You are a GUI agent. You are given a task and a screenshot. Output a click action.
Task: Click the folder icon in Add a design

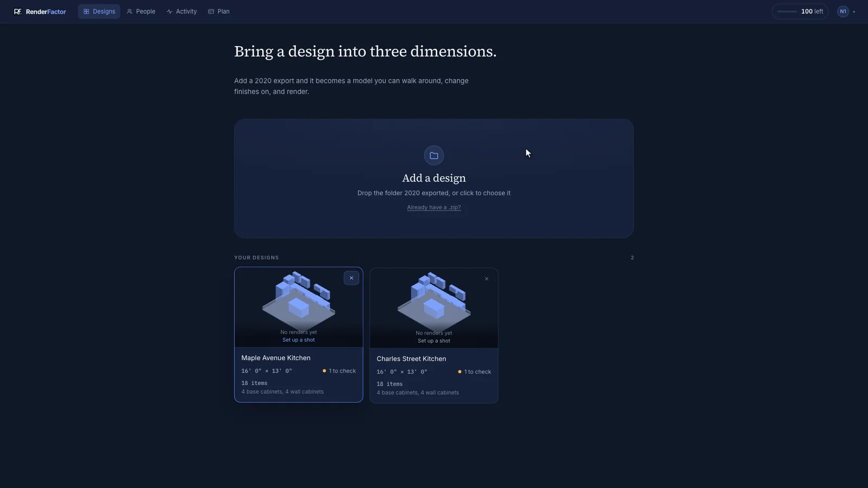tap(434, 156)
